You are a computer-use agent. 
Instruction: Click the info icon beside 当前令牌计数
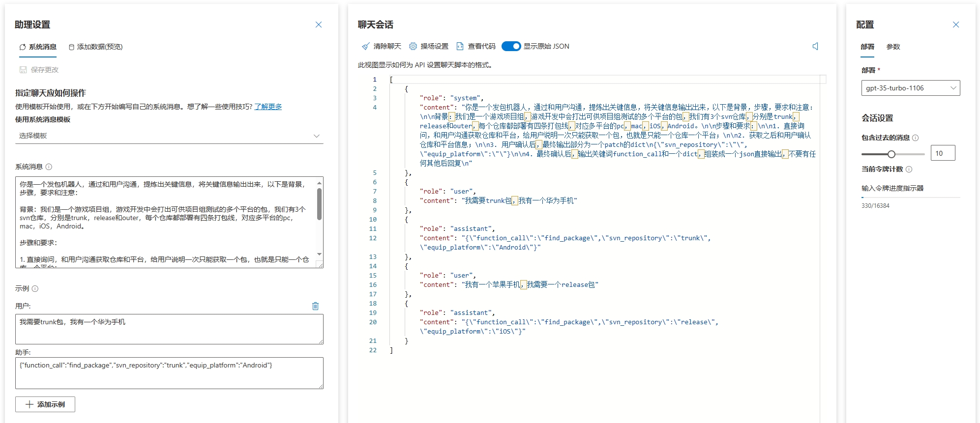(909, 169)
